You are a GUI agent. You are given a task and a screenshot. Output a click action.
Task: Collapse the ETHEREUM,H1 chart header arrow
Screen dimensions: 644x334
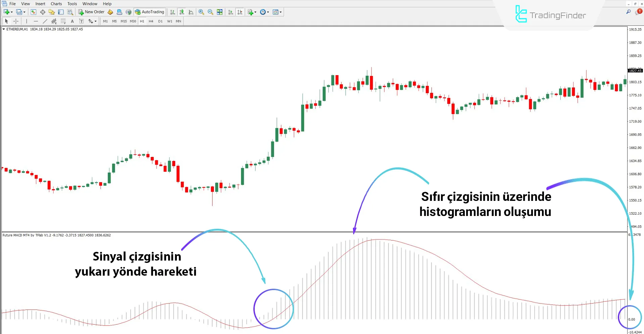3,29
